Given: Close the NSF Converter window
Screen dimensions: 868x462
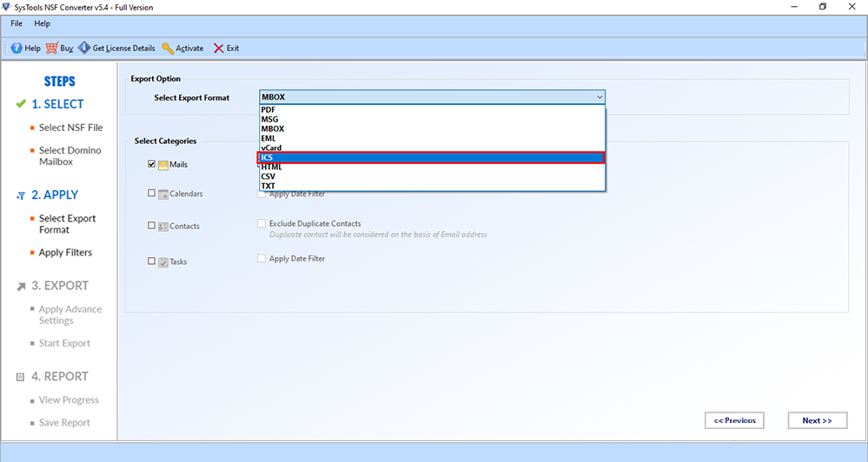Looking at the screenshot, I should coord(852,7).
